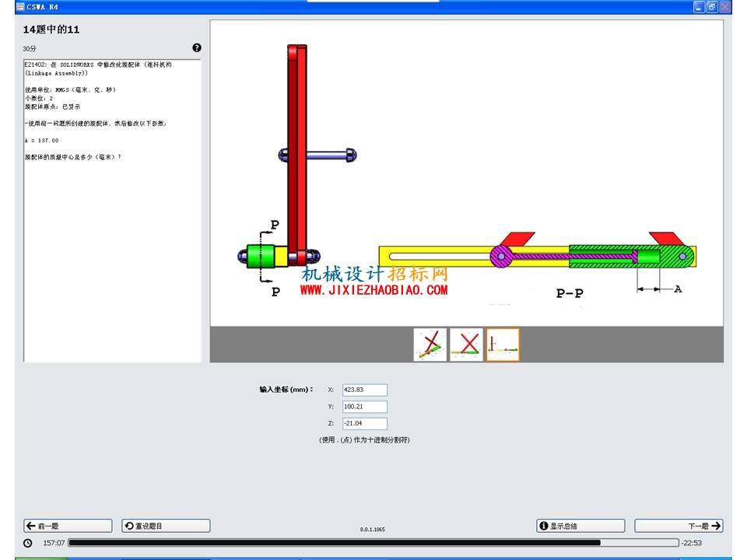Click the Z coordinate input field

coord(365,423)
